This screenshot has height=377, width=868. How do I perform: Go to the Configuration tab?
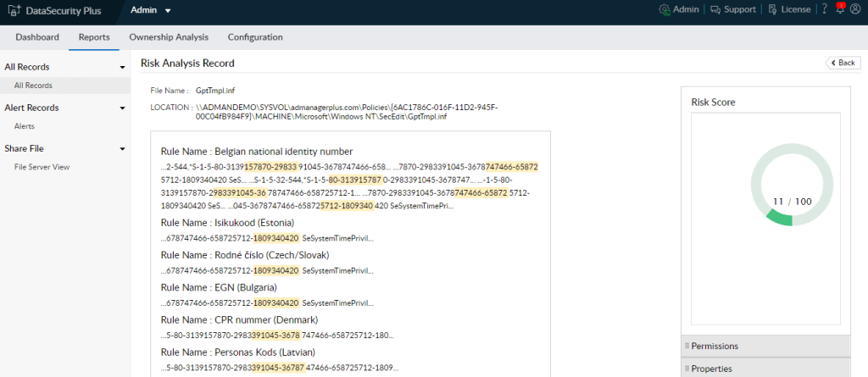pyautogui.click(x=255, y=37)
